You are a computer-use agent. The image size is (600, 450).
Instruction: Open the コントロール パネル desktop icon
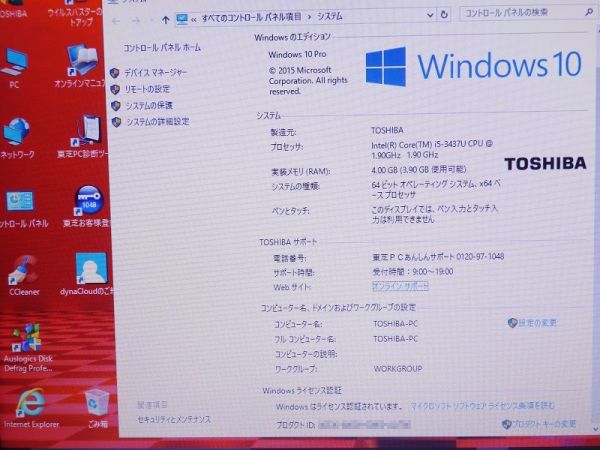tap(21, 209)
